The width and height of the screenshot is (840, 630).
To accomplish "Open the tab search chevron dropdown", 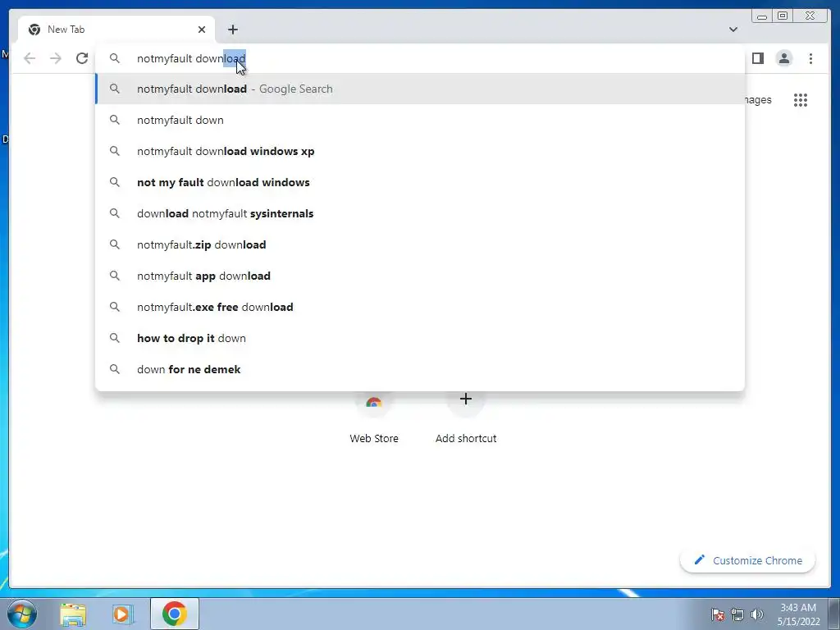I will coord(733,30).
